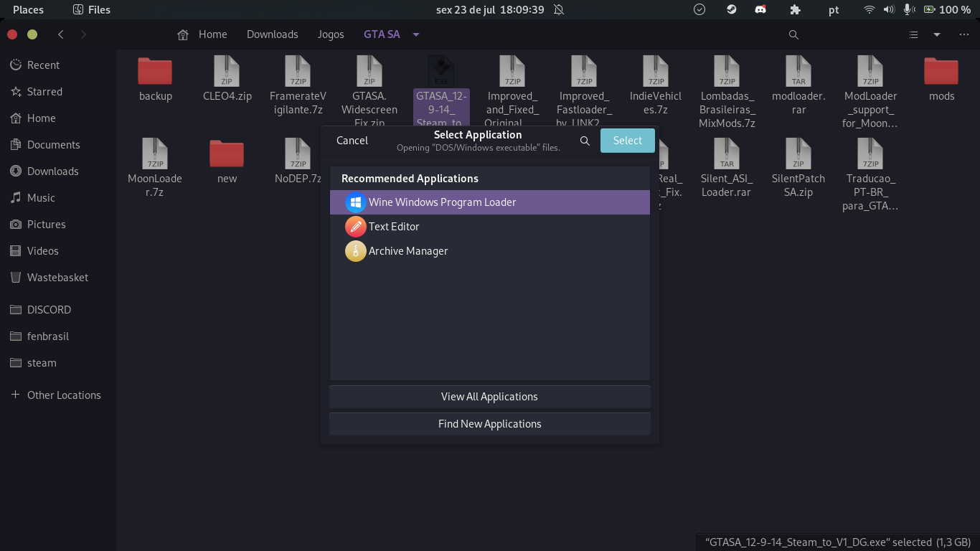Image resolution: width=980 pixels, height=551 pixels.
Task: Navigate to Home in the path bar
Action: coord(202,34)
